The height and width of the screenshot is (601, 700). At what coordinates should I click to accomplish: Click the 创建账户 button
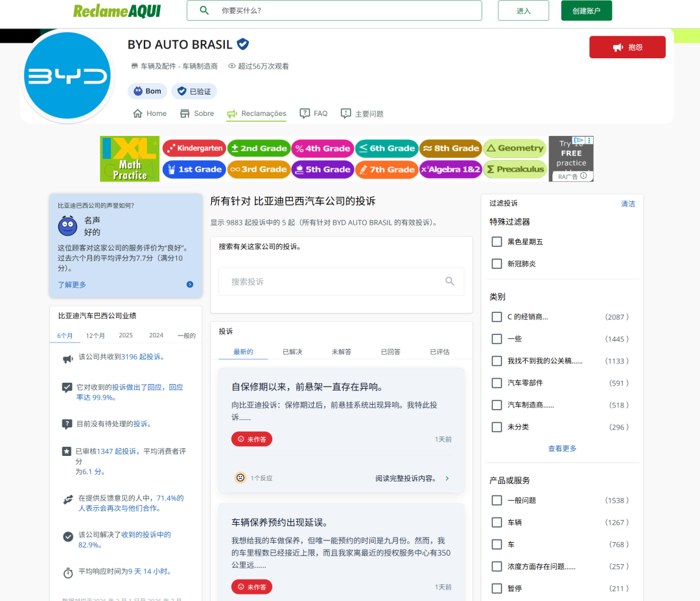point(586,11)
